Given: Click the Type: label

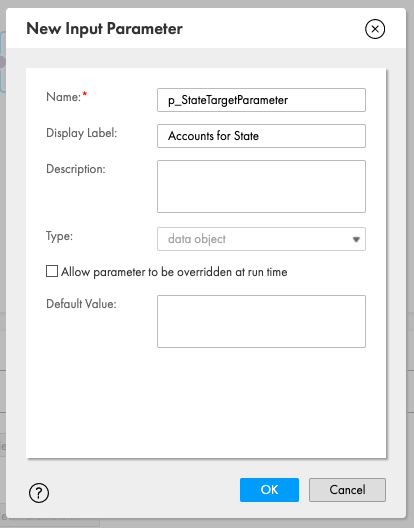Looking at the screenshot, I should (59, 236).
